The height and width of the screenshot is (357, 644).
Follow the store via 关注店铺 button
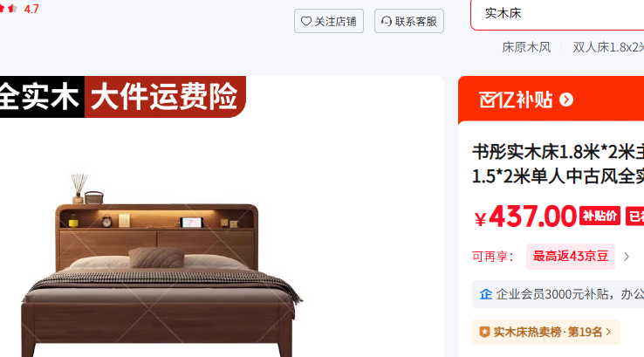pos(329,21)
